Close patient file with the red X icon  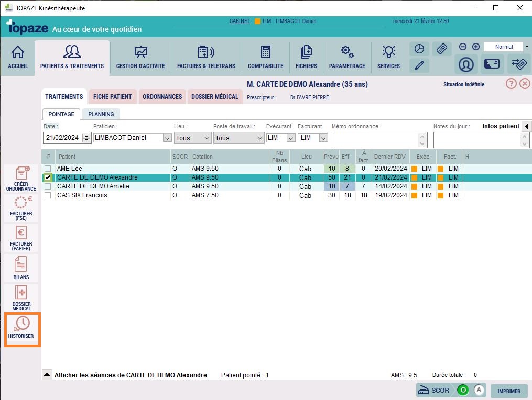coord(525,83)
